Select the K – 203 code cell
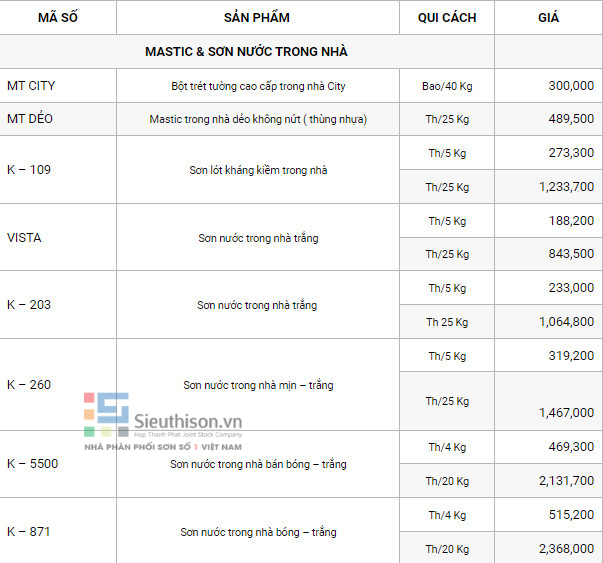Image resolution: width=603 pixels, height=563 pixels. pos(58,305)
